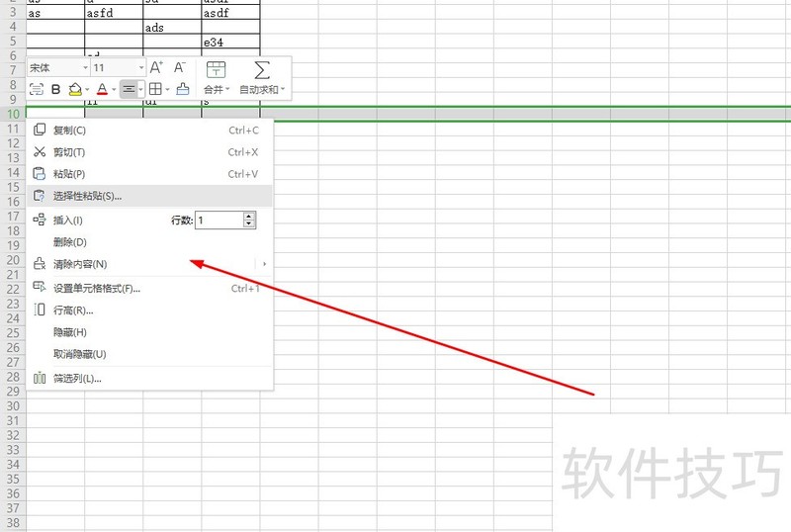Choose 剪切(T) from context menu
This screenshot has height=532, width=791.
coord(149,152)
